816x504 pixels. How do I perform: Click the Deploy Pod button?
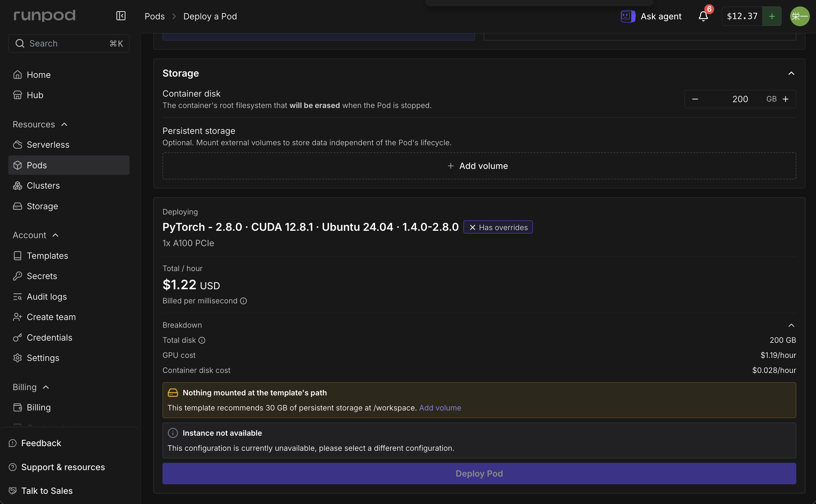point(479,473)
